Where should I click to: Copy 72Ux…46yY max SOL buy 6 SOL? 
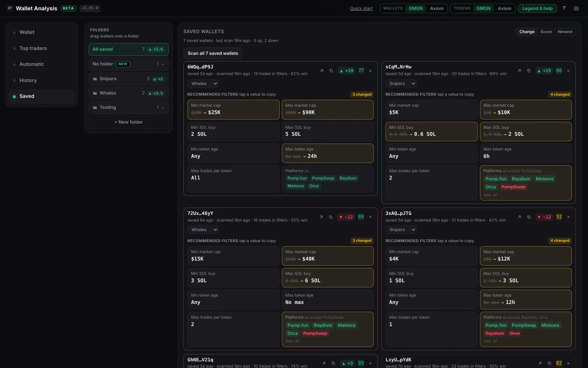click(327, 277)
